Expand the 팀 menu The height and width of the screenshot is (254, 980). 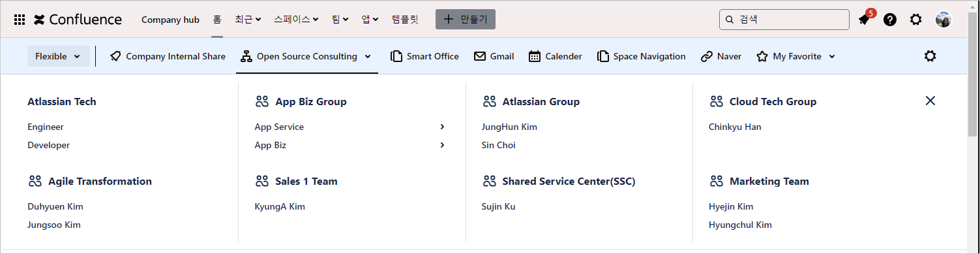pos(340,20)
